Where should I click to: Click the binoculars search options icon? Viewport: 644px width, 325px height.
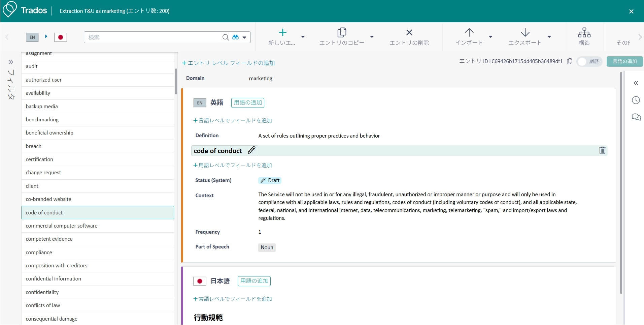pos(236,37)
